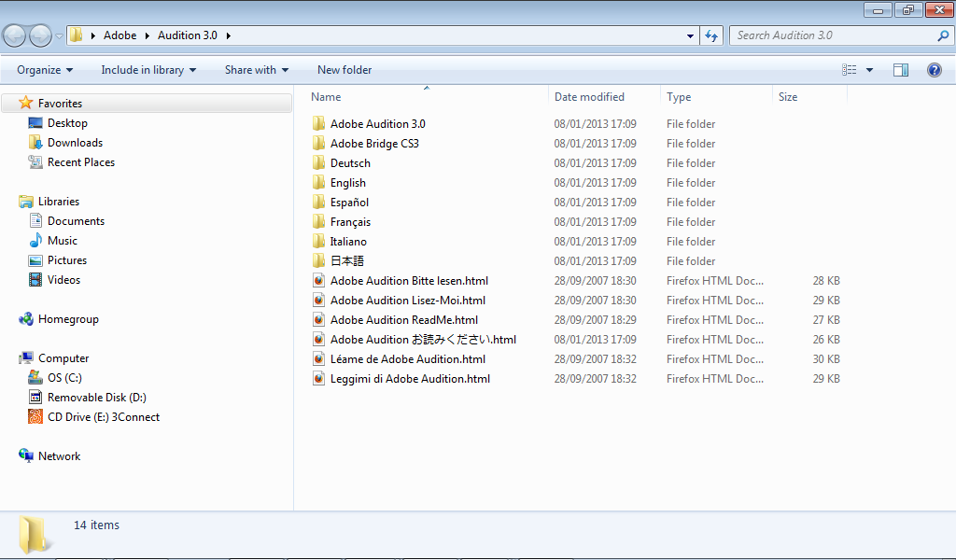Click the ReadMe.html file icon
The width and height of the screenshot is (956, 560).
click(318, 320)
